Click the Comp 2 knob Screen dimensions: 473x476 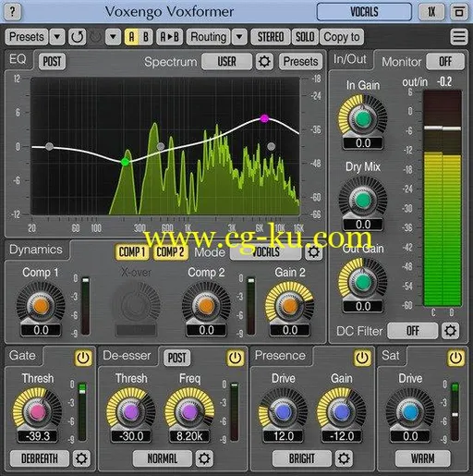point(206,305)
